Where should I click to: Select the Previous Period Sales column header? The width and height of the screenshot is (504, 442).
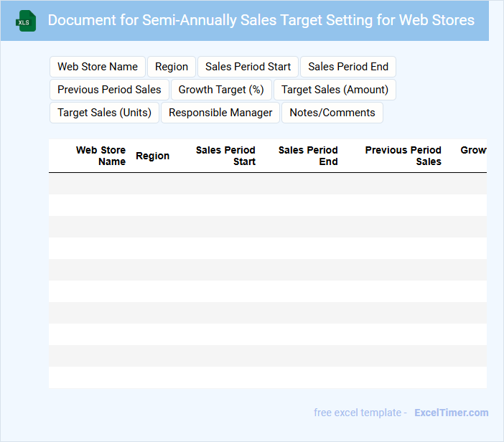pyautogui.click(x=403, y=156)
